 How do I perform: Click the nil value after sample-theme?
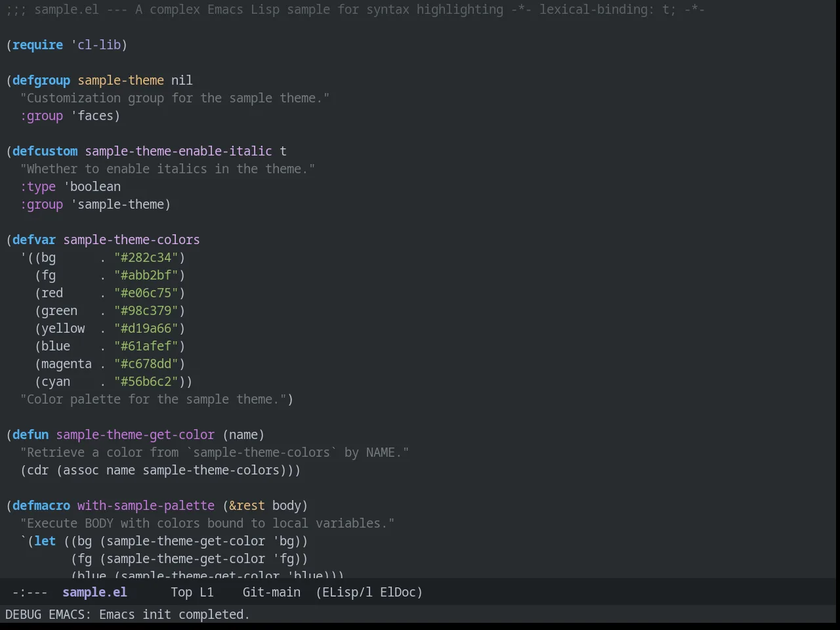(182, 80)
